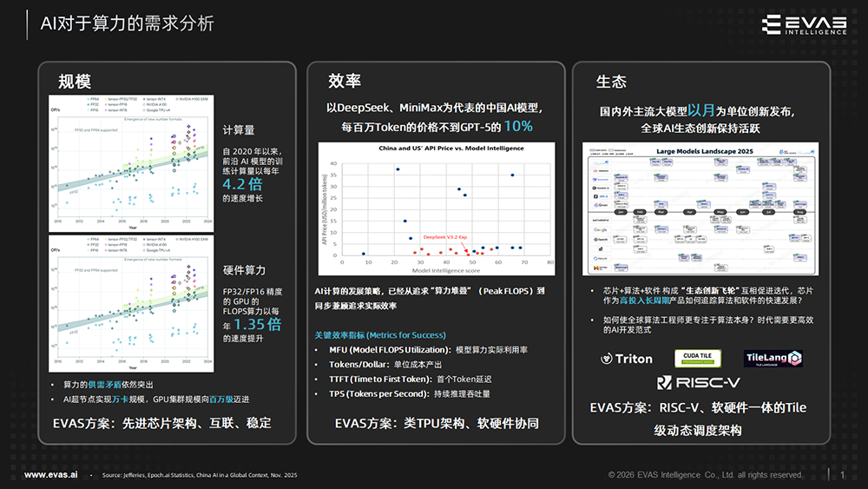This screenshot has width=868, height=489.
Task: Click "EVAS方案：RISC-V、软硬件一体的Tile" line
Action: 698,407
